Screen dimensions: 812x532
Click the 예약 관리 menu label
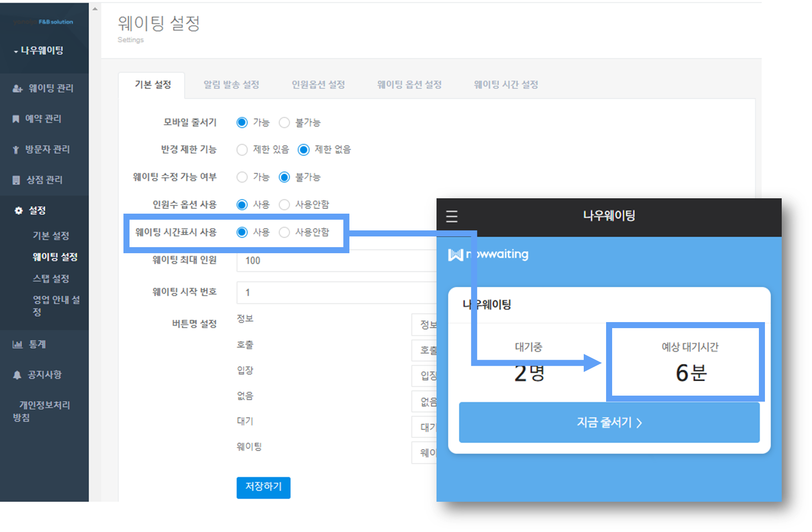[x=43, y=119]
